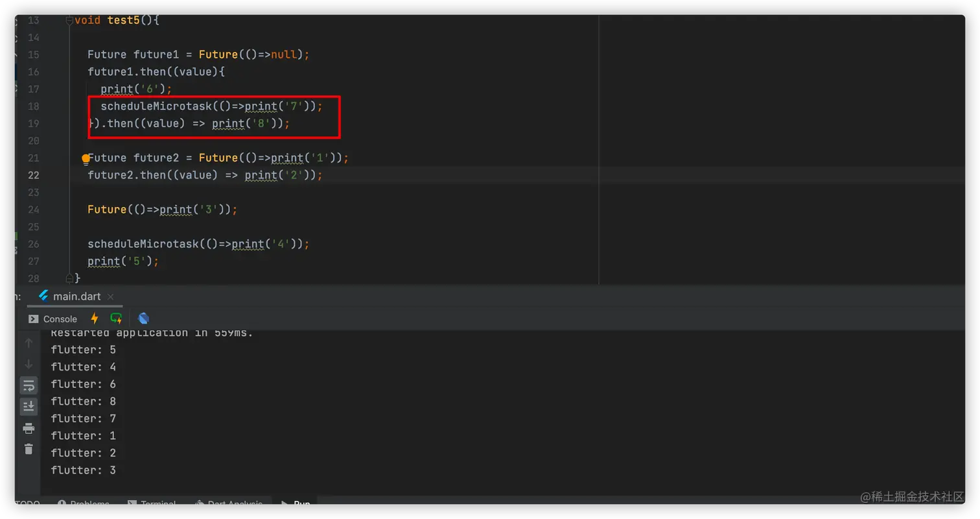
Task: Click the Flutter Hot Restart icon
Action: click(x=116, y=319)
